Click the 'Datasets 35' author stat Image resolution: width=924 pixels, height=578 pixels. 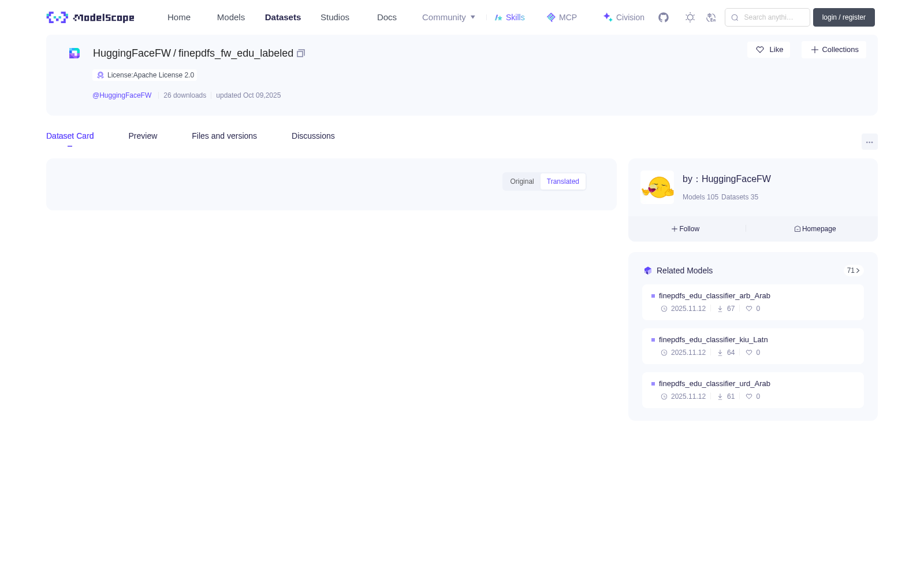point(740,197)
